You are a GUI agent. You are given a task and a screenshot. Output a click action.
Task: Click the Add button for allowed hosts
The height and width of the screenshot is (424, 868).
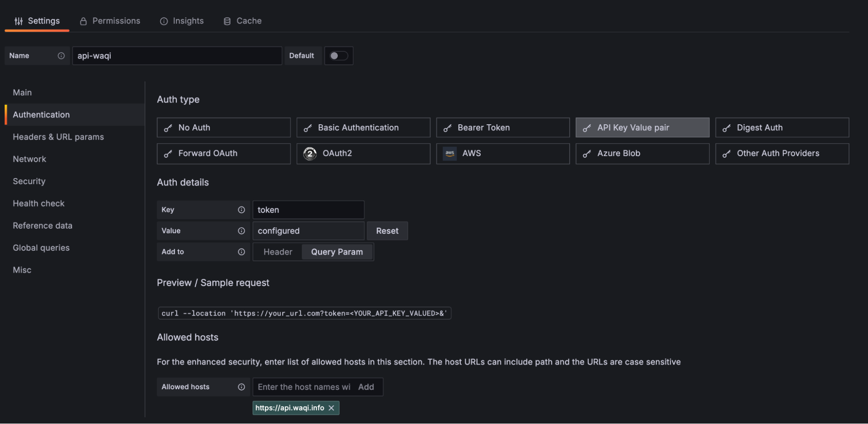pyautogui.click(x=366, y=387)
